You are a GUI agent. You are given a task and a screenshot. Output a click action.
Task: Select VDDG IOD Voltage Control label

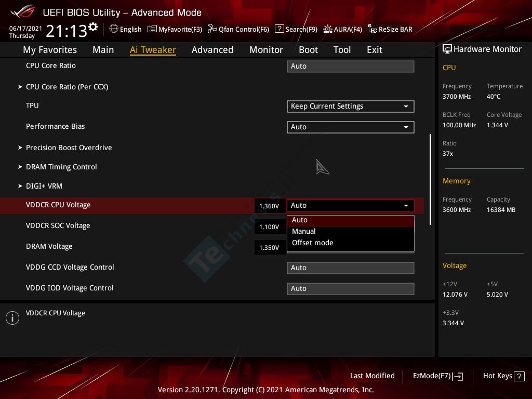click(70, 288)
